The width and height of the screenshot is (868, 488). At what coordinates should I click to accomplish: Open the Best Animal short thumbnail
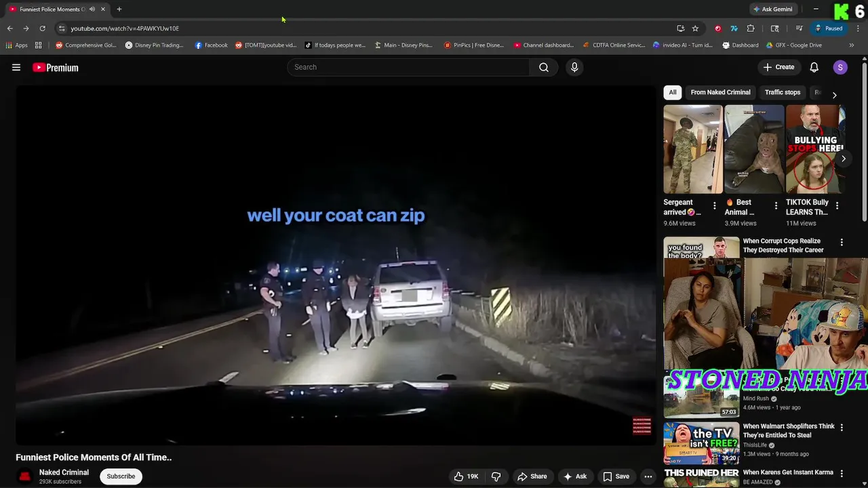tap(754, 149)
